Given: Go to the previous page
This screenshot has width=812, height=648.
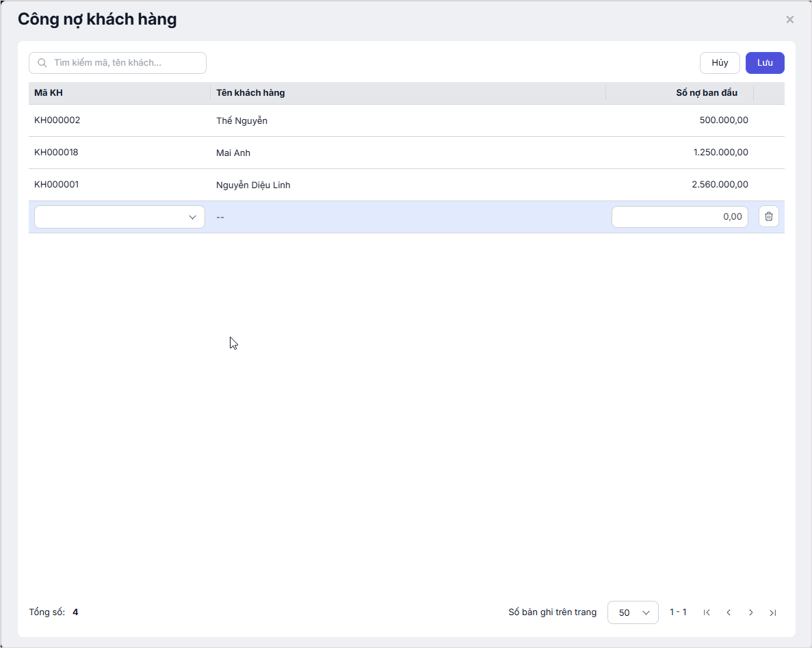Looking at the screenshot, I should [729, 613].
